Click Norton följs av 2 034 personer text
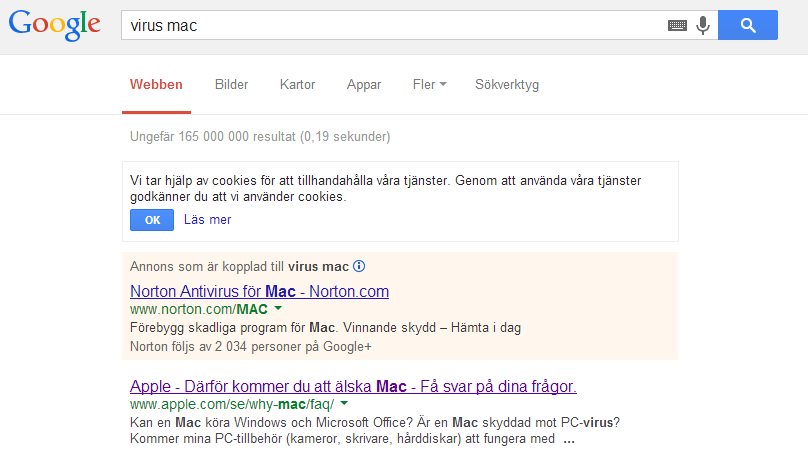 pos(250,347)
